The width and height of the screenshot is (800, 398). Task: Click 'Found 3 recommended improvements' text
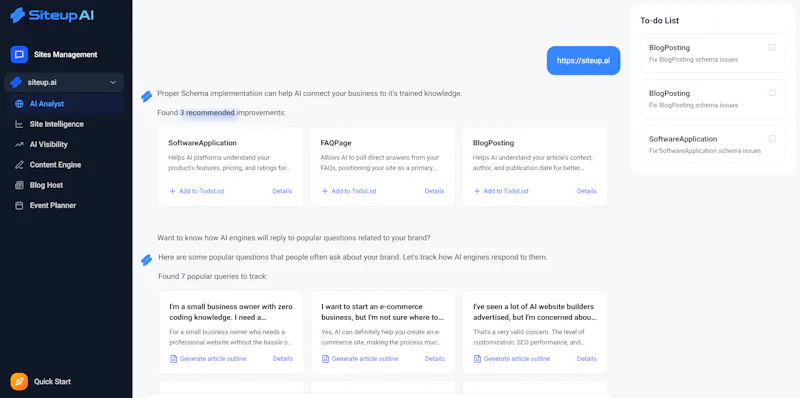pyautogui.click(x=221, y=112)
